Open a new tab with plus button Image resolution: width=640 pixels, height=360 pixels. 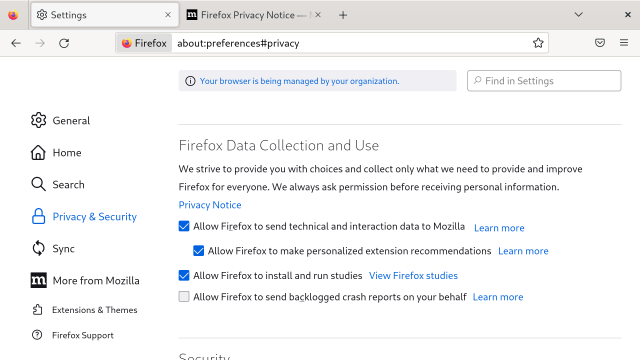[x=343, y=15]
